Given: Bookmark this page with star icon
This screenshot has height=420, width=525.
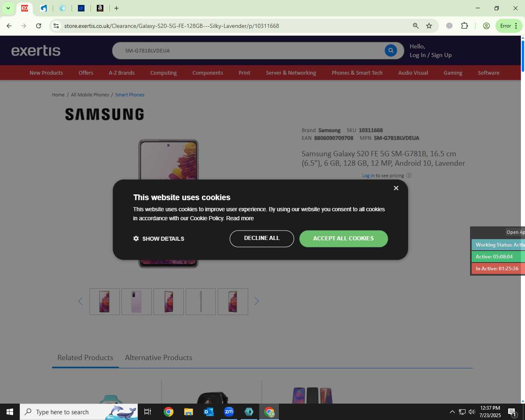Looking at the screenshot, I should click(x=429, y=26).
